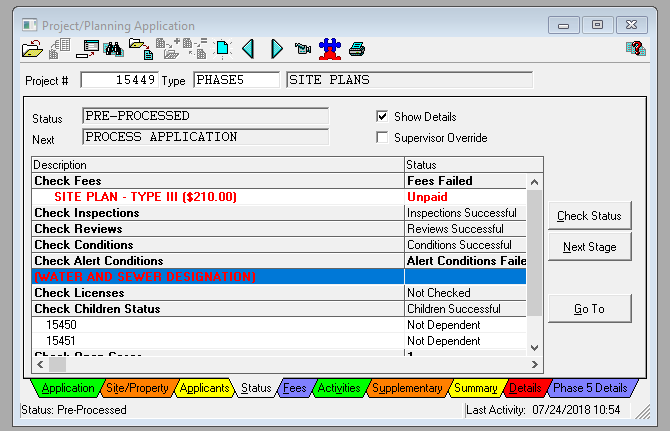Click the vertical scrollbar thumb in list
670x431 pixels.
point(534,253)
